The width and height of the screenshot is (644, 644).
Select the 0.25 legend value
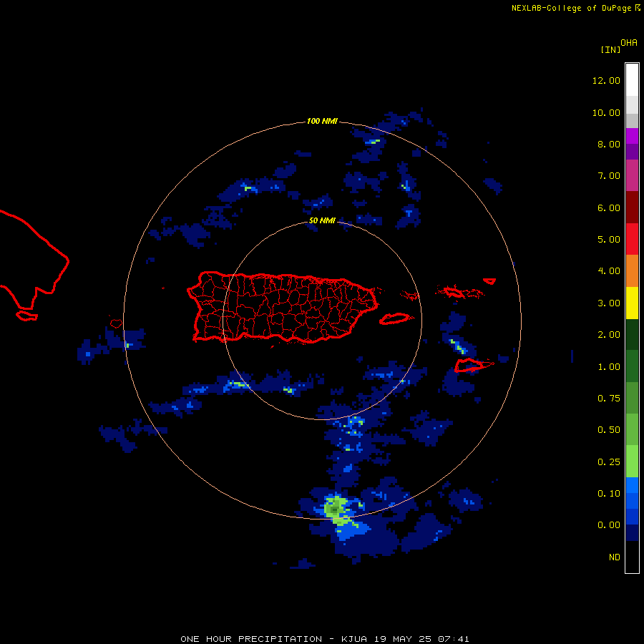(609, 462)
